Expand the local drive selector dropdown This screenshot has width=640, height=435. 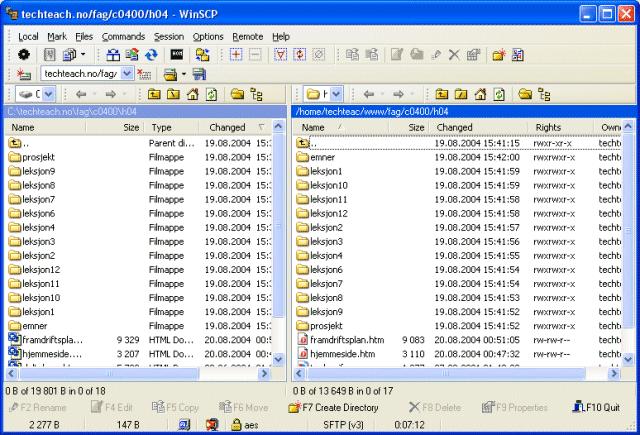point(48,94)
